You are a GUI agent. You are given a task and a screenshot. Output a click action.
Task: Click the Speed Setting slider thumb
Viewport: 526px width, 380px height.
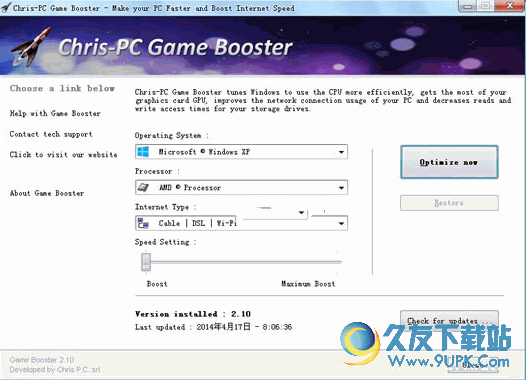click(146, 262)
